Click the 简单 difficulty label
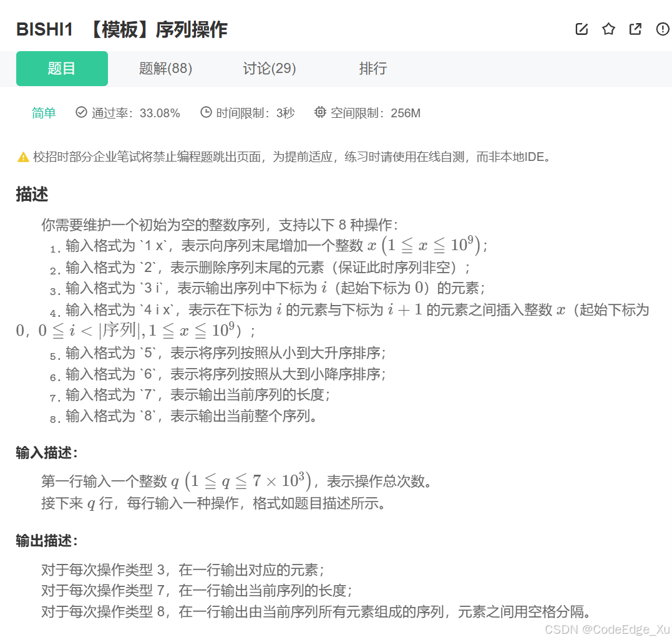Image resolution: width=672 pixels, height=640 pixels. [44, 113]
